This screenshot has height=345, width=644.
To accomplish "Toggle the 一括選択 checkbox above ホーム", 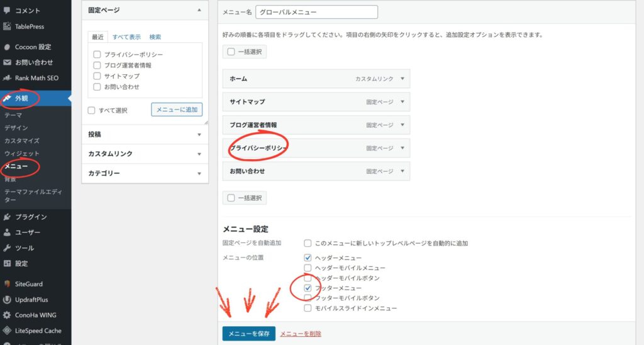I will 231,52.
